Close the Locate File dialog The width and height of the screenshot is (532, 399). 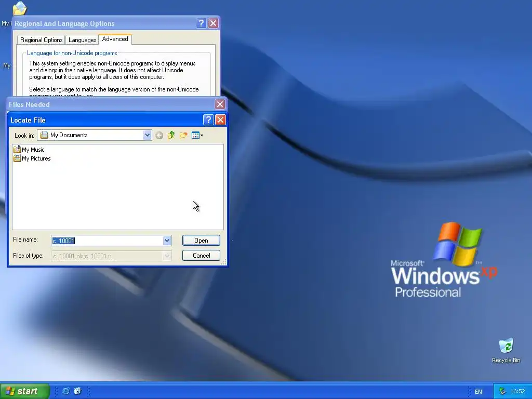[220, 120]
